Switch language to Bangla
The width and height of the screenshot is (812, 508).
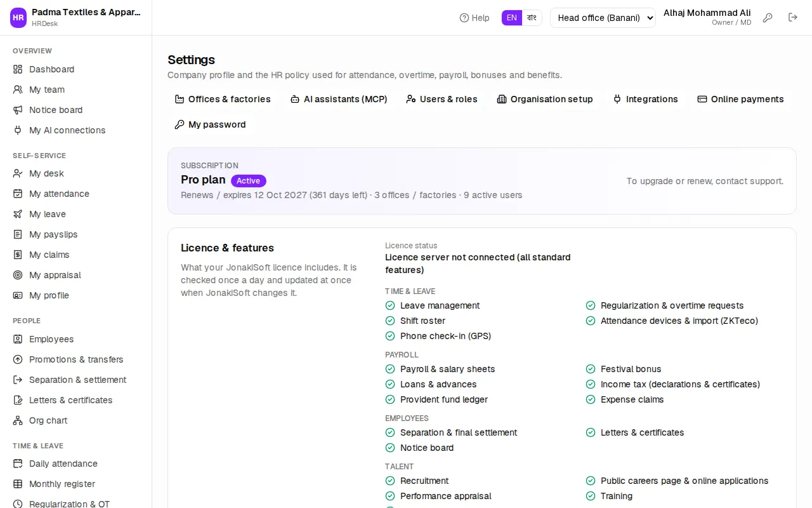532,18
